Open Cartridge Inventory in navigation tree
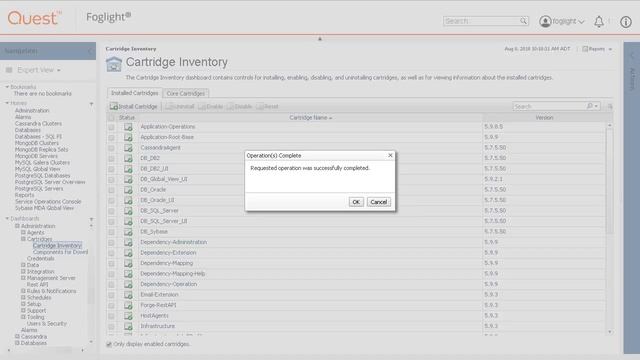Screen dimensions: 640x360 (57, 246)
